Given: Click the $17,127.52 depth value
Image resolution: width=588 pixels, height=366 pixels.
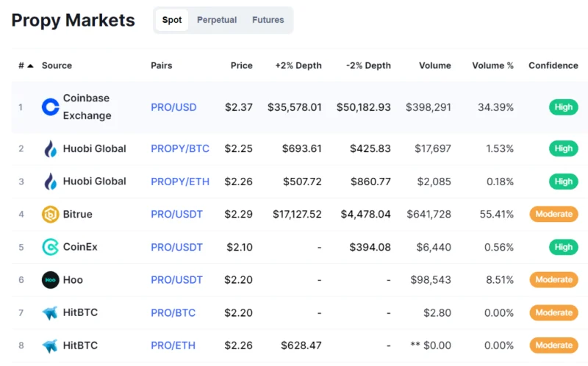Looking at the screenshot, I should coord(297,214).
